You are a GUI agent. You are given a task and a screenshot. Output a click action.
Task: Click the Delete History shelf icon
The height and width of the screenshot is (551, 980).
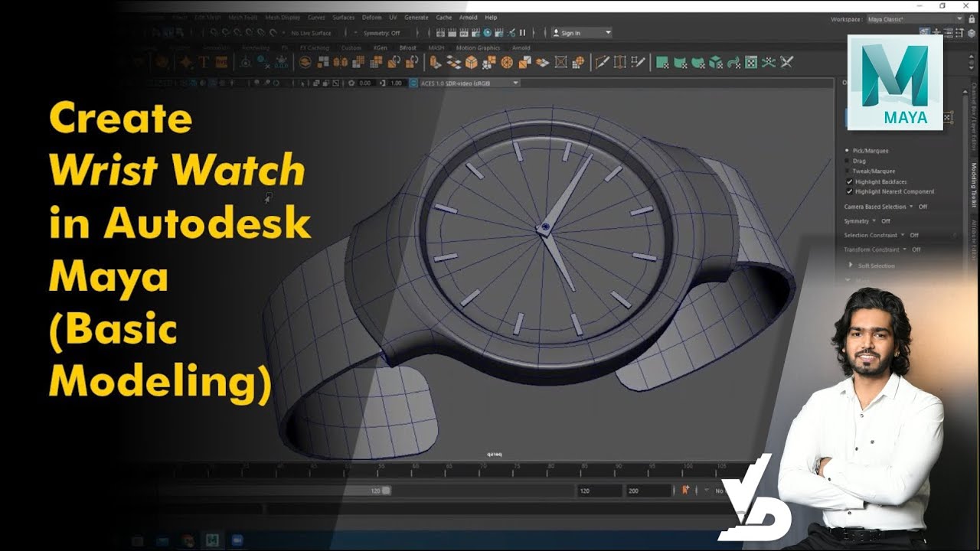pyautogui.click(x=263, y=62)
